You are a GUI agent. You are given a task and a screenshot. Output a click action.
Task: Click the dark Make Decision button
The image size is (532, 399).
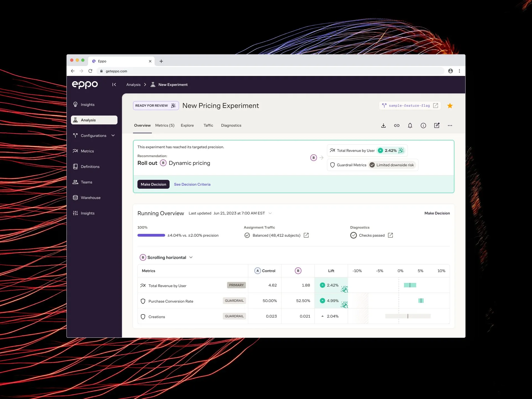(x=154, y=184)
